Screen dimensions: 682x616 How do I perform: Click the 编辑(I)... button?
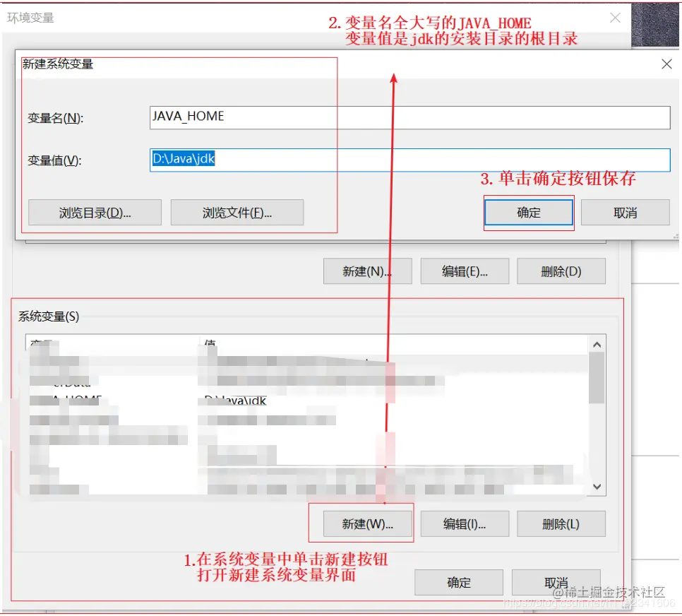pyautogui.click(x=465, y=523)
